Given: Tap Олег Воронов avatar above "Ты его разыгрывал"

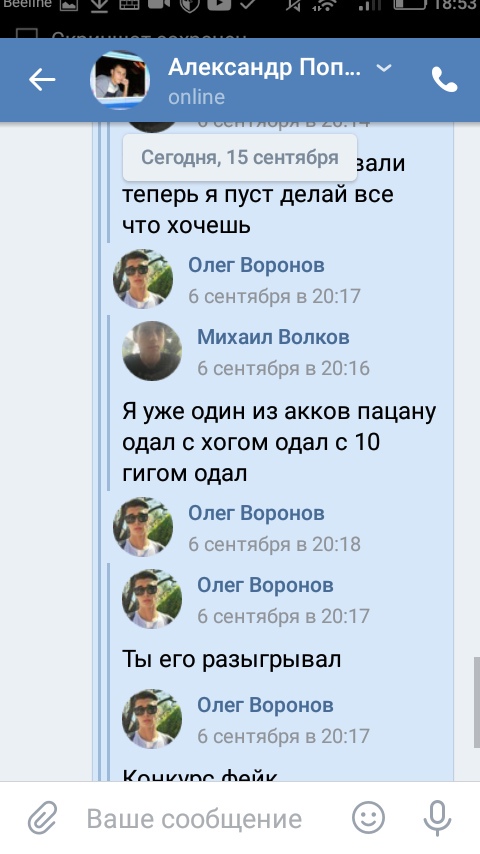Looking at the screenshot, I should [x=152, y=599].
